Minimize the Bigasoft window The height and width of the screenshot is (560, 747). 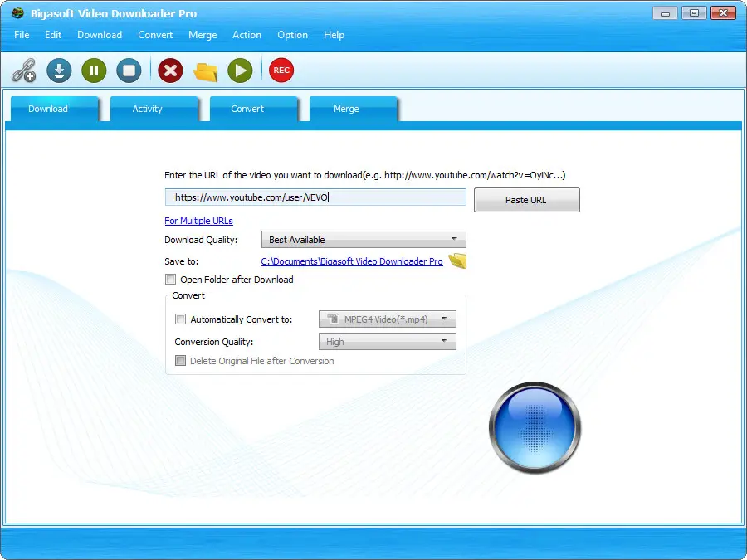pos(665,12)
